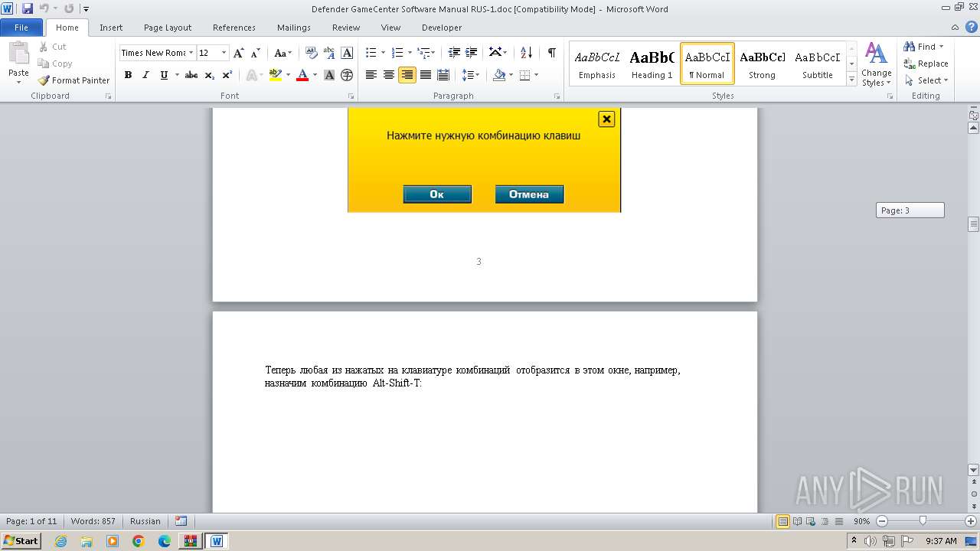Screen dimensions: 980x551
Task: Click the Word Help question mark icon
Action: click(x=970, y=28)
